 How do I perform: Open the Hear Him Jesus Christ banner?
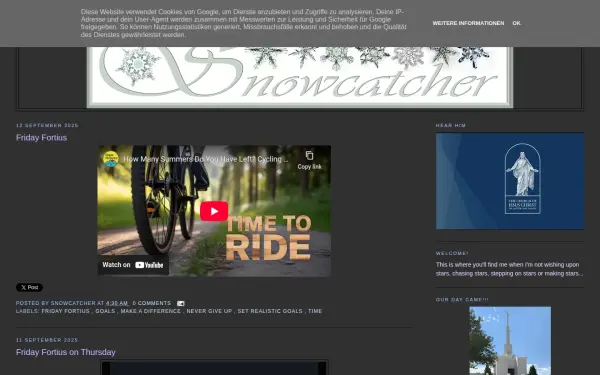tap(510, 181)
